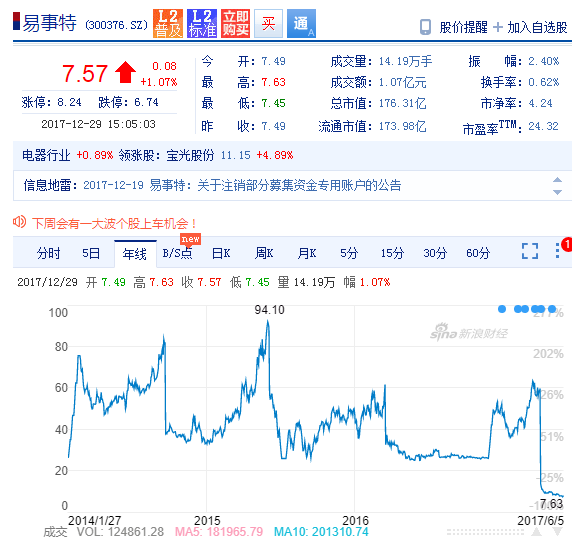
Task: Move announcements up with the up arrow
Action: pos(557,180)
